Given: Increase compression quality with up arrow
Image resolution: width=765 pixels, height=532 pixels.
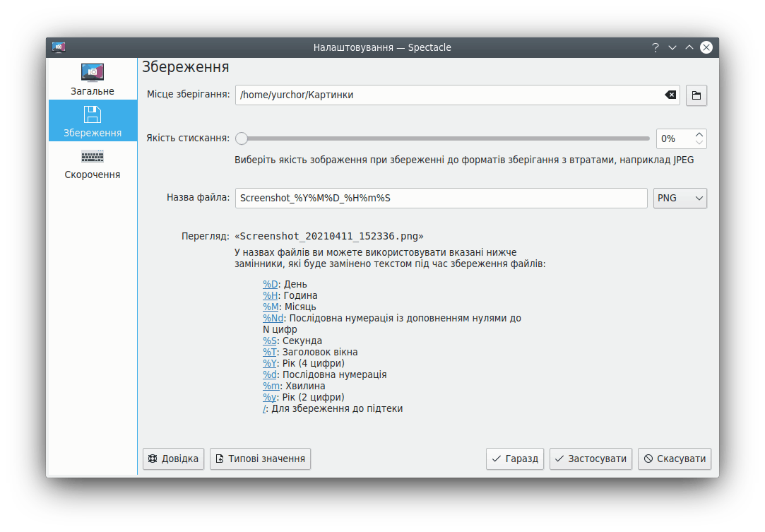Looking at the screenshot, I should click(x=699, y=134).
